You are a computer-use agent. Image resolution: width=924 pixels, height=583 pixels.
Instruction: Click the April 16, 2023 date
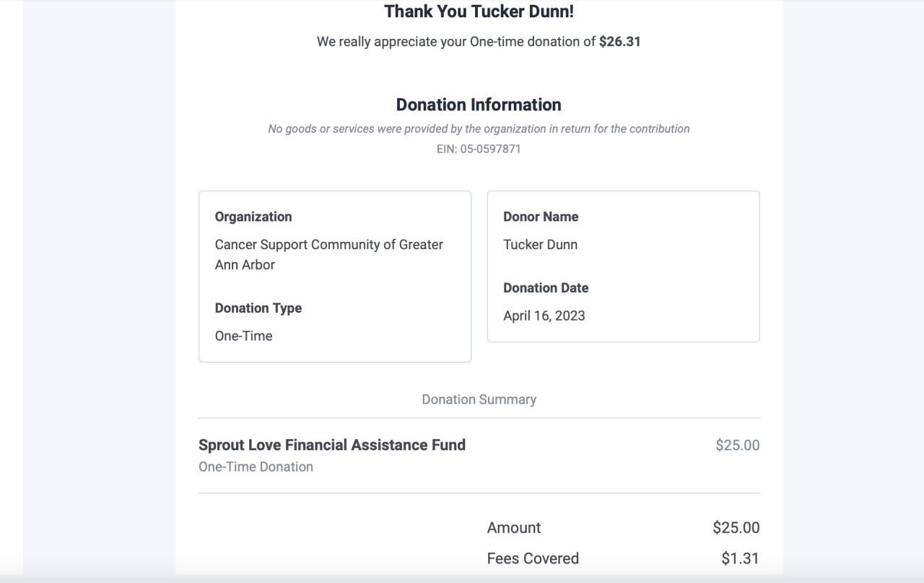(544, 316)
